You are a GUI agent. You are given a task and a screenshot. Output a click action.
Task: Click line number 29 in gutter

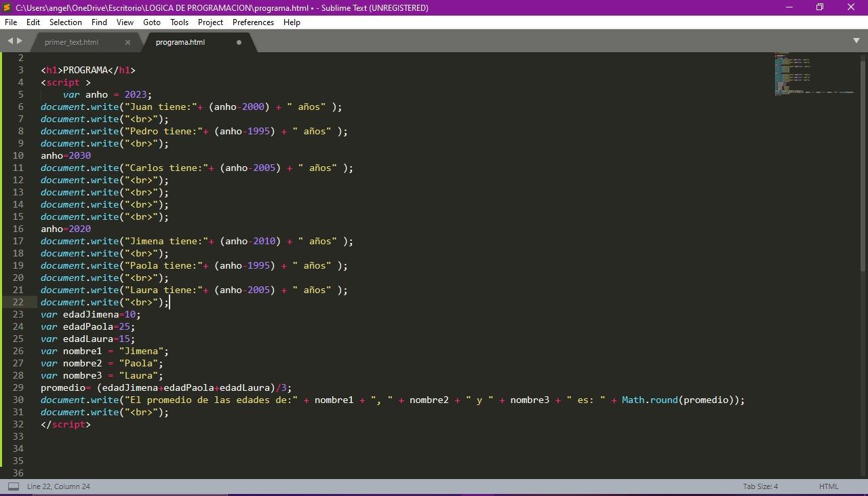[18, 387]
